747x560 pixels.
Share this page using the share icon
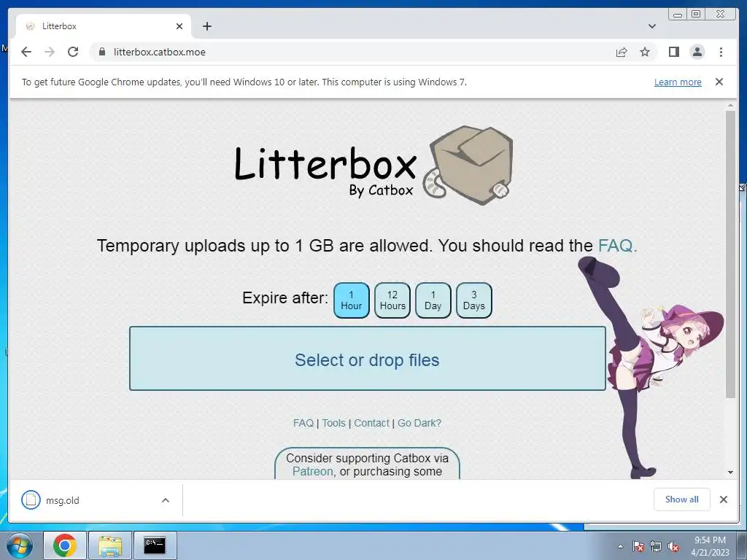[622, 52]
